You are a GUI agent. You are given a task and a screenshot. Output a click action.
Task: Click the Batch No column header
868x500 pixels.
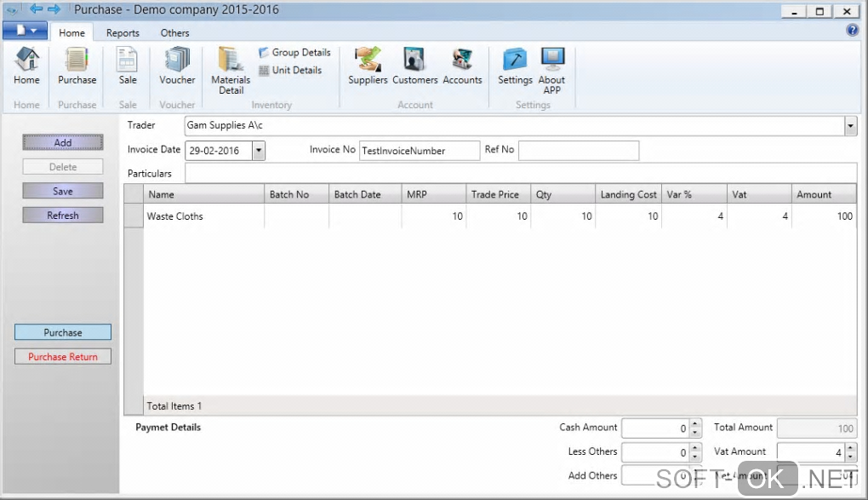297,194
